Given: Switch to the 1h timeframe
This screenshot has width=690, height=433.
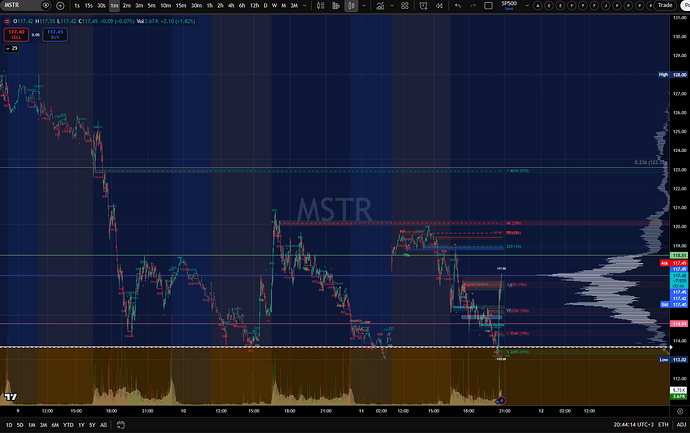Looking at the screenshot, I should click(x=210, y=6).
